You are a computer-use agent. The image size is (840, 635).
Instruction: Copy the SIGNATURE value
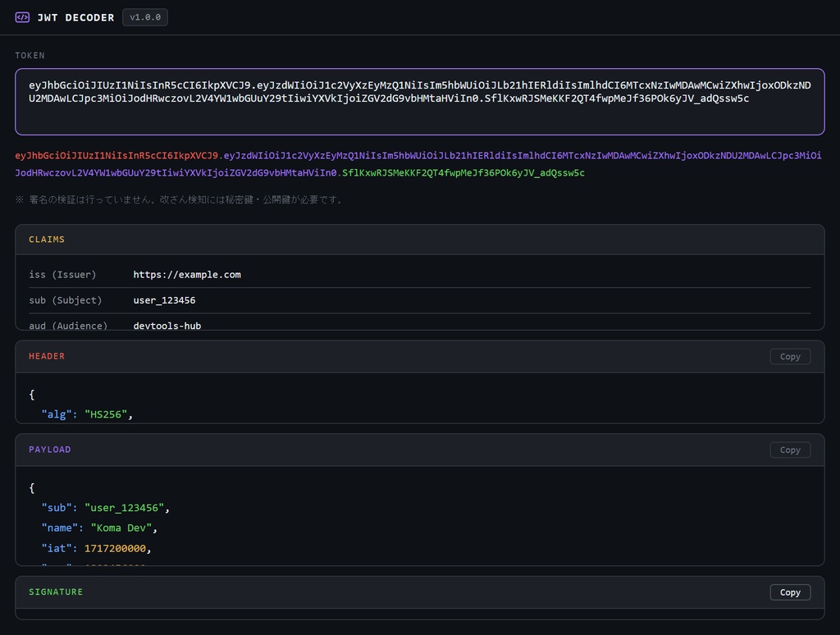point(790,592)
